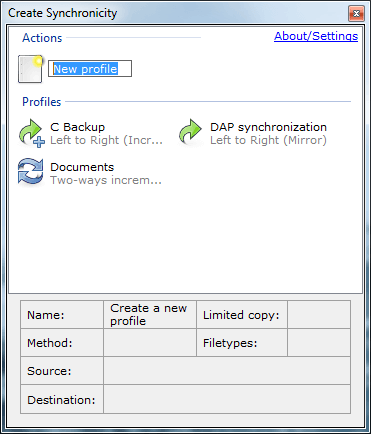
Task: Click the Left to Right (Mirror) description
Action: [x=268, y=140]
